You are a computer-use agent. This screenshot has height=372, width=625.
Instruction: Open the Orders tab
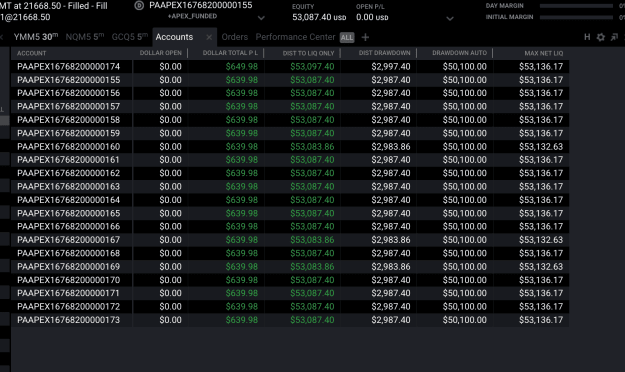pos(234,37)
